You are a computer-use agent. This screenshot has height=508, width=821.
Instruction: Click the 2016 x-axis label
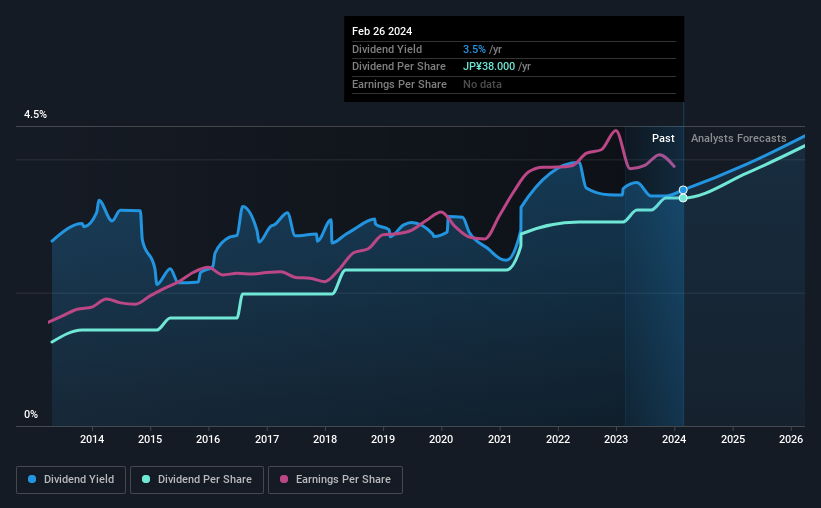(208, 439)
